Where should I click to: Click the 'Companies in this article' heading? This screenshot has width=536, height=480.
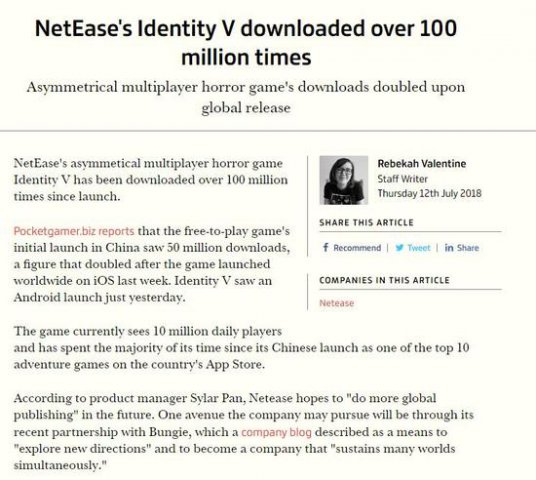tap(384, 280)
